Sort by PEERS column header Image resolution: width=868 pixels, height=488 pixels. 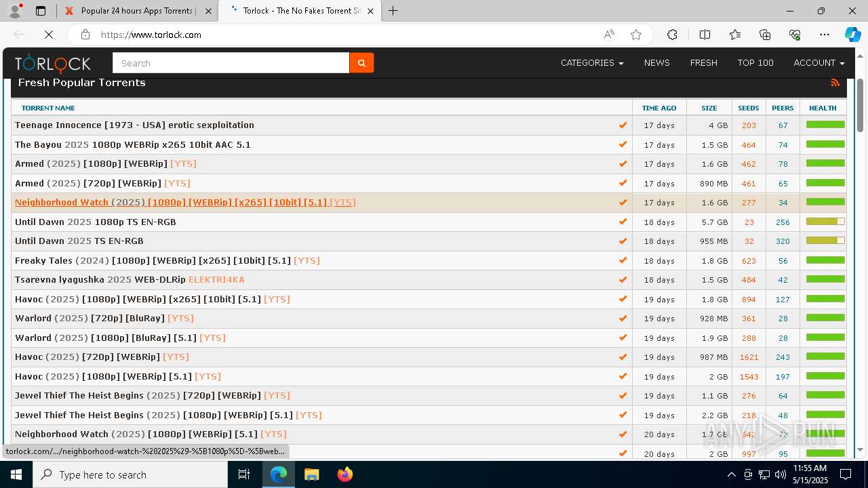783,108
